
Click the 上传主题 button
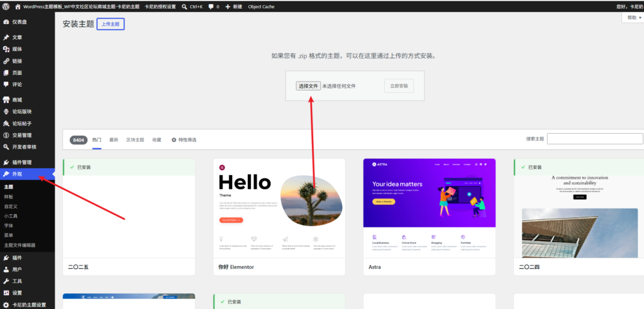[x=111, y=24]
